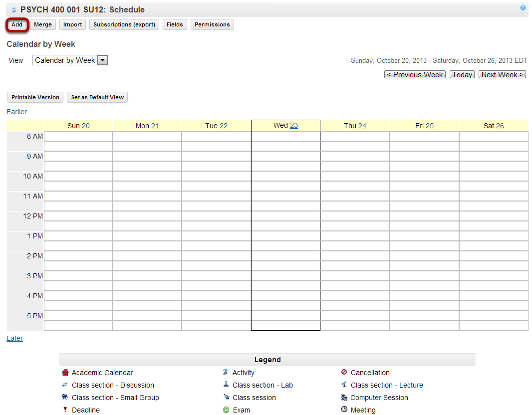Click Set as Default View
The width and height of the screenshot is (532, 415).
pos(97,97)
